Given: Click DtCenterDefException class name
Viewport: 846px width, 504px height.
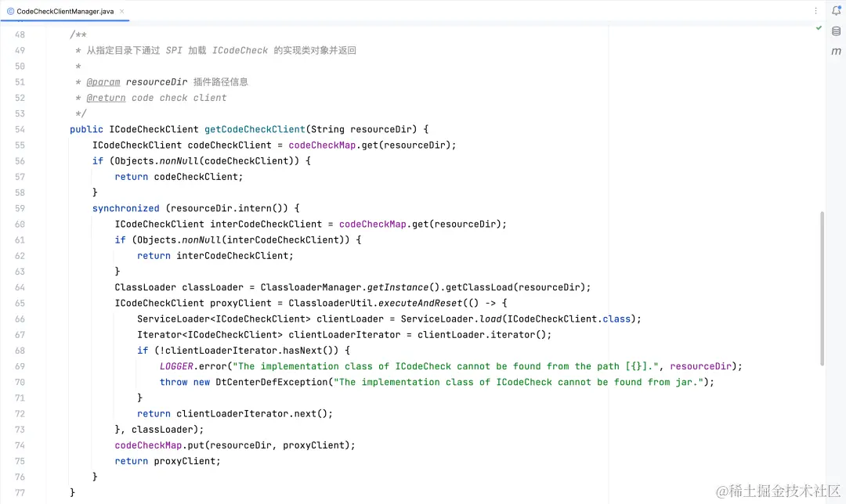Looking at the screenshot, I should 271,382.
